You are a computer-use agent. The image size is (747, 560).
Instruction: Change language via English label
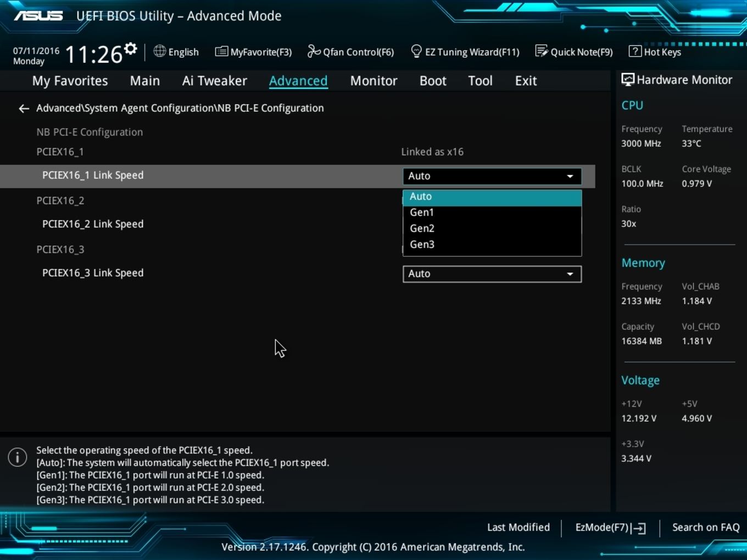183,52
